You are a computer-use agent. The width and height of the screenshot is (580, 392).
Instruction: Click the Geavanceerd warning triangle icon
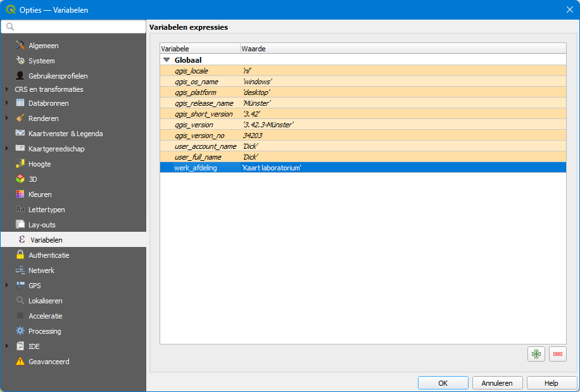coord(20,362)
